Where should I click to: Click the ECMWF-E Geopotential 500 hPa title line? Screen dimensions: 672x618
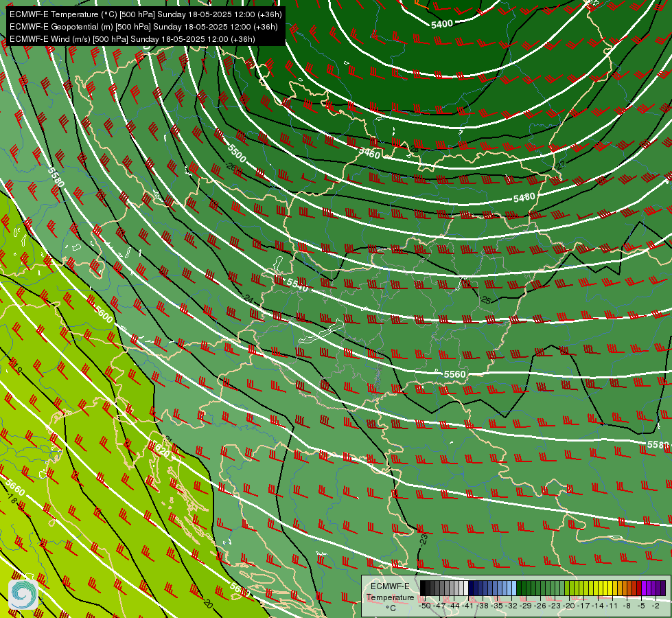click(143, 27)
